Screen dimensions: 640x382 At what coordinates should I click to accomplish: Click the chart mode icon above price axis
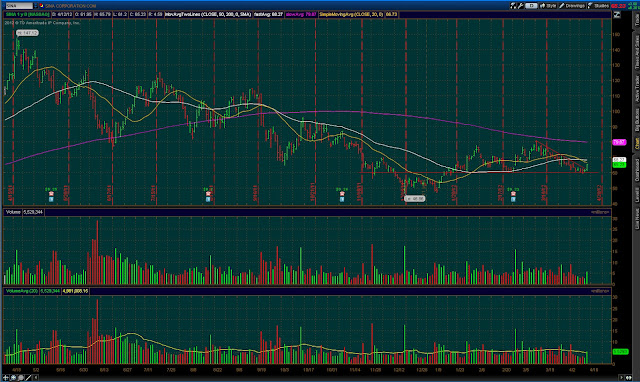click(616, 15)
